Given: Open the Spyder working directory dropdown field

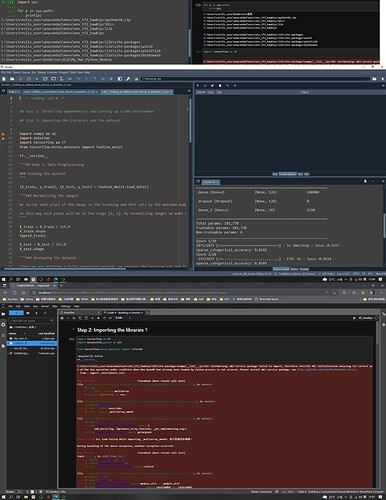Looking at the screenshot, I should [x=256, y=79].
